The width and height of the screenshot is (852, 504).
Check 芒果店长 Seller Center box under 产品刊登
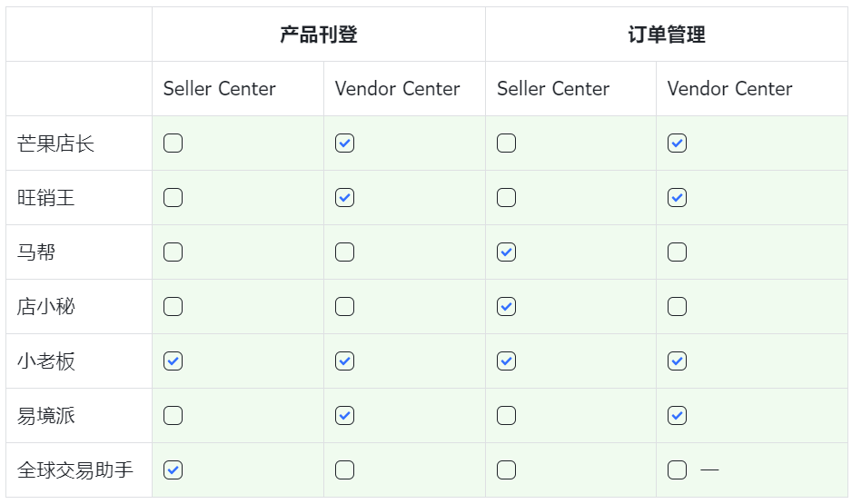[x=173, y=143]
